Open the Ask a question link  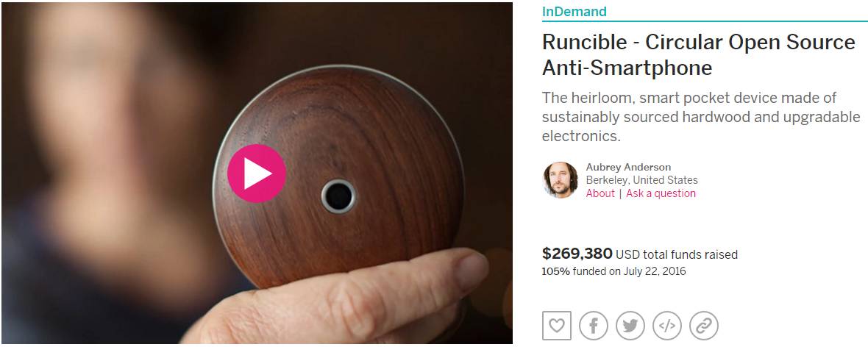tap(661, 193)
